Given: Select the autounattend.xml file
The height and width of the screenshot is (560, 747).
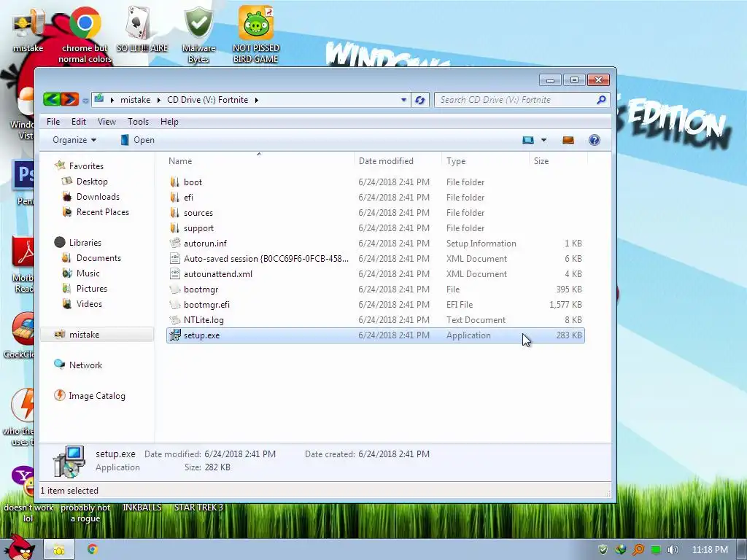Looking at the screenshot, I should (218, 274).
